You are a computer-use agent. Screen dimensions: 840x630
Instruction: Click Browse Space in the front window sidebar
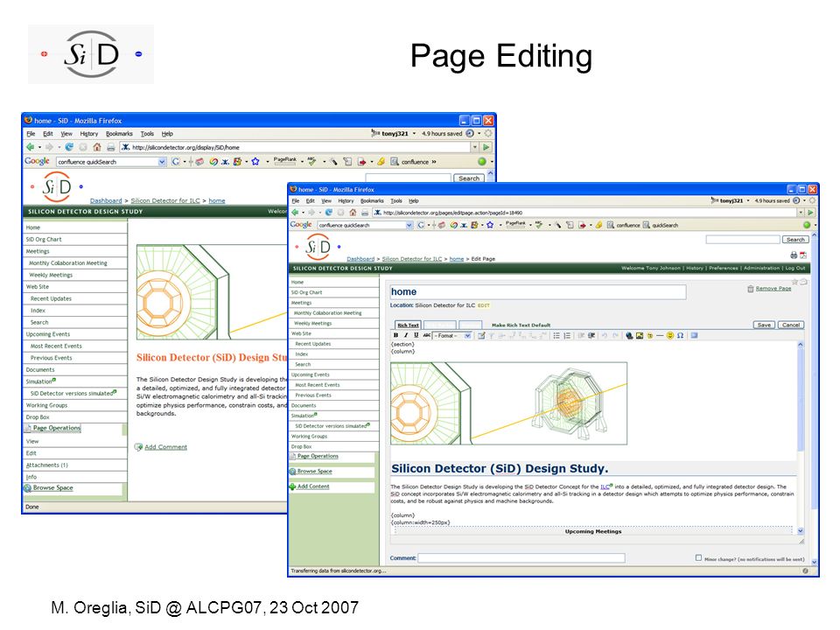tap(314, 471)
